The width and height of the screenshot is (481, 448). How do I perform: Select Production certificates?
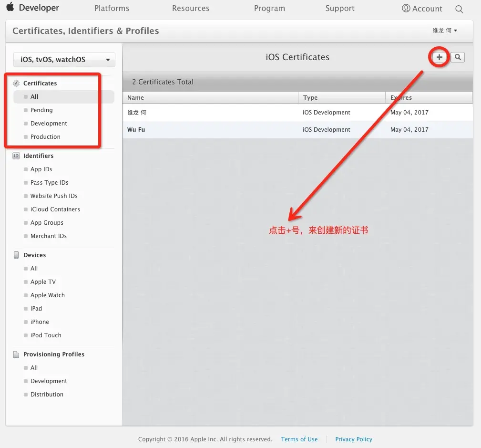tap(45, 136)
